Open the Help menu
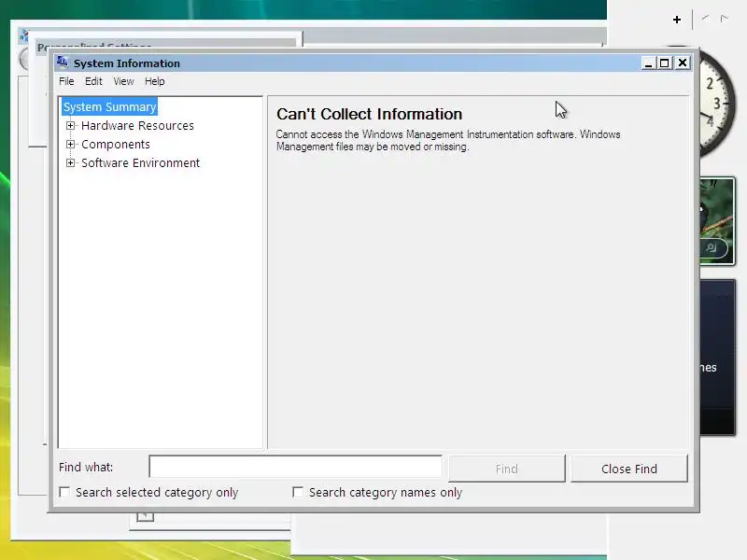The height and width of the screenshot is (560, 747). pyautogui.click(x=154, y=81)
